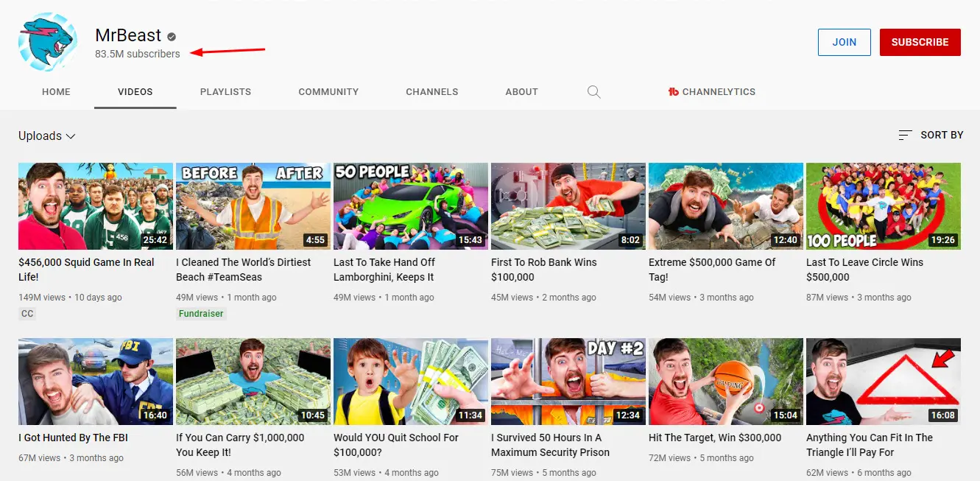Go to the Community tab
Viewport: 980px width, 481px height.
(328, 92)
